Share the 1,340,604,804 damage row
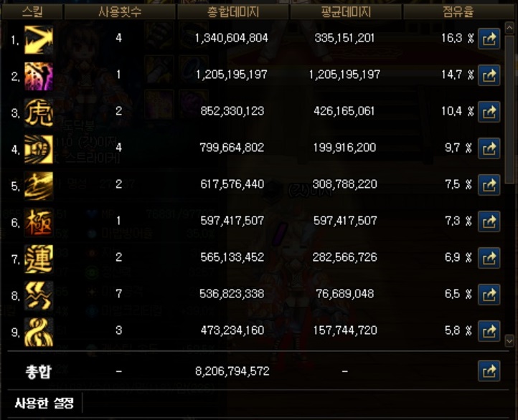Viewport: 518px width, 420px height. tap(489, 39)
